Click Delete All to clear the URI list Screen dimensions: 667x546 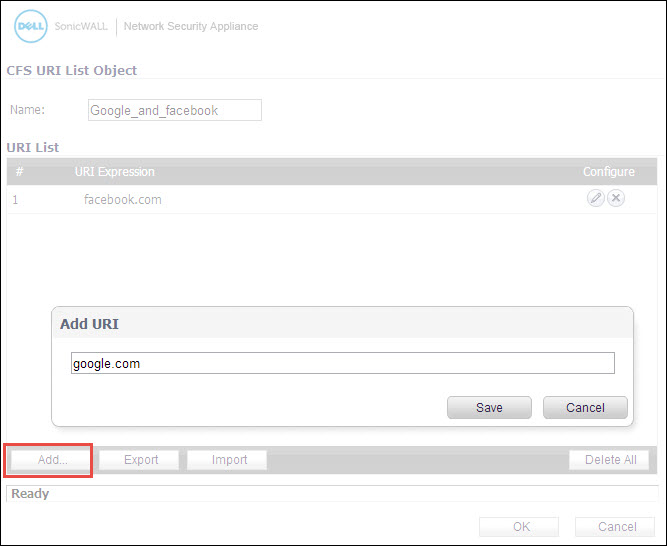click(x=609, y=460)
